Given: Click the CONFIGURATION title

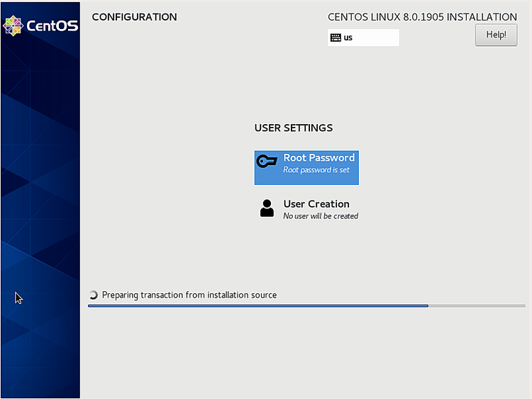Looking at the screenshot, I should [x=134, y=17].
